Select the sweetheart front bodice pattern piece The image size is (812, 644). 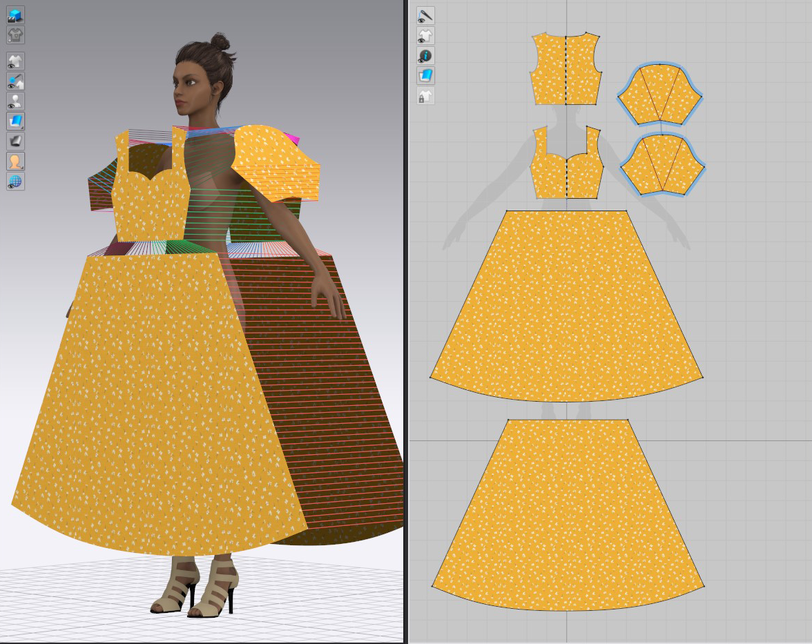pos(566,176)
